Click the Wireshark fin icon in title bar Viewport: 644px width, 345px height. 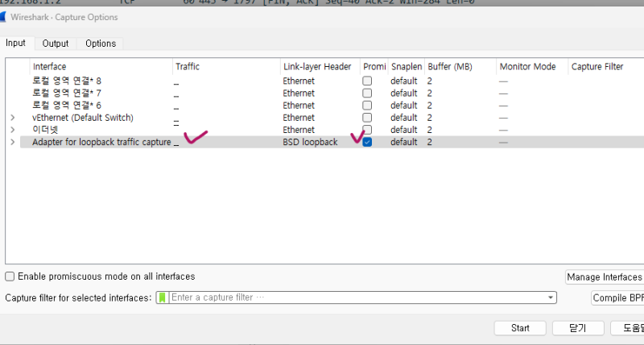2,17
